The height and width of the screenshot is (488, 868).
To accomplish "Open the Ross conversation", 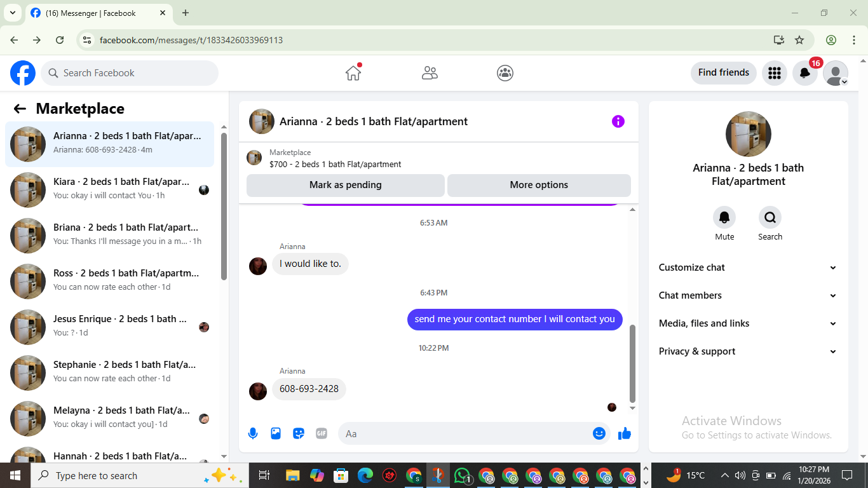I will click(x=110, y=281).
